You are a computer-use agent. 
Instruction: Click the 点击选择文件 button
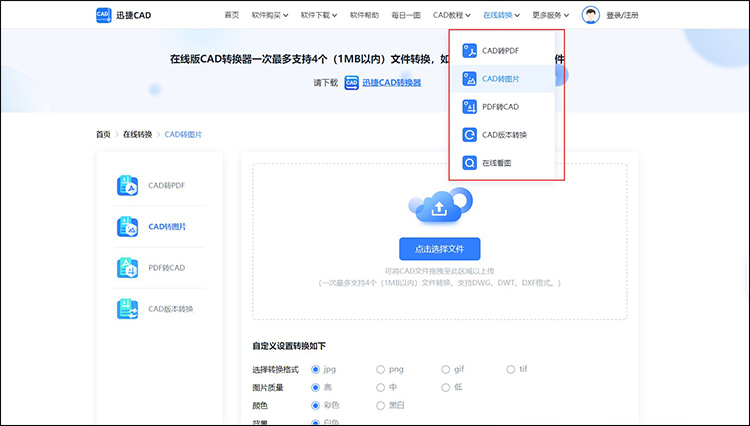(440, 249)
